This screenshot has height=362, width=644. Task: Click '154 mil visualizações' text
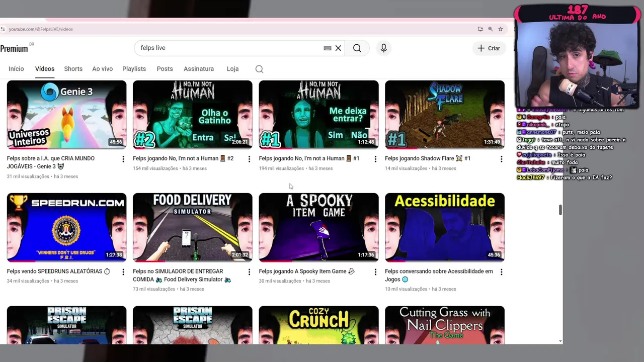(x=155, y=168)
